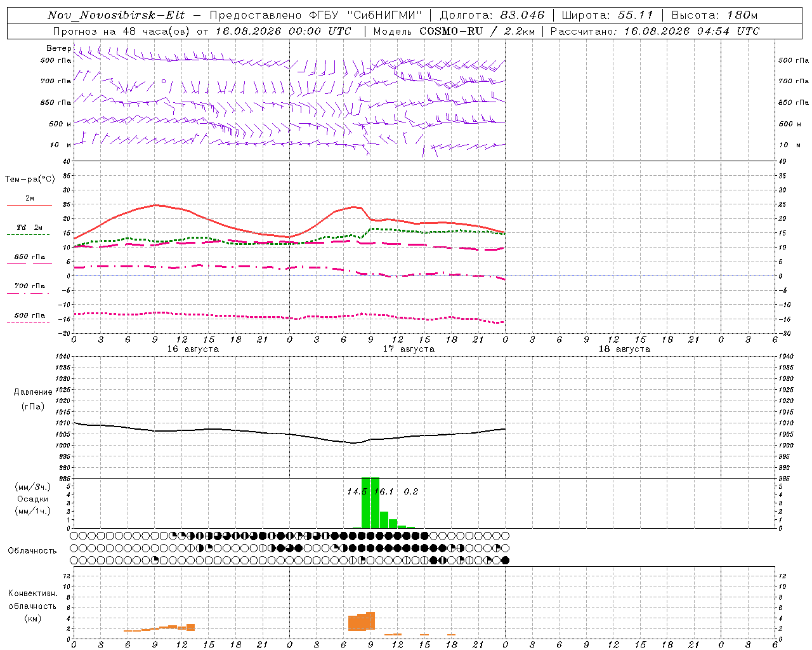Click the Облачность cloudiness label
Image resolution: width=812 pixels, height=650 pixels.
[x=32, y=550]
